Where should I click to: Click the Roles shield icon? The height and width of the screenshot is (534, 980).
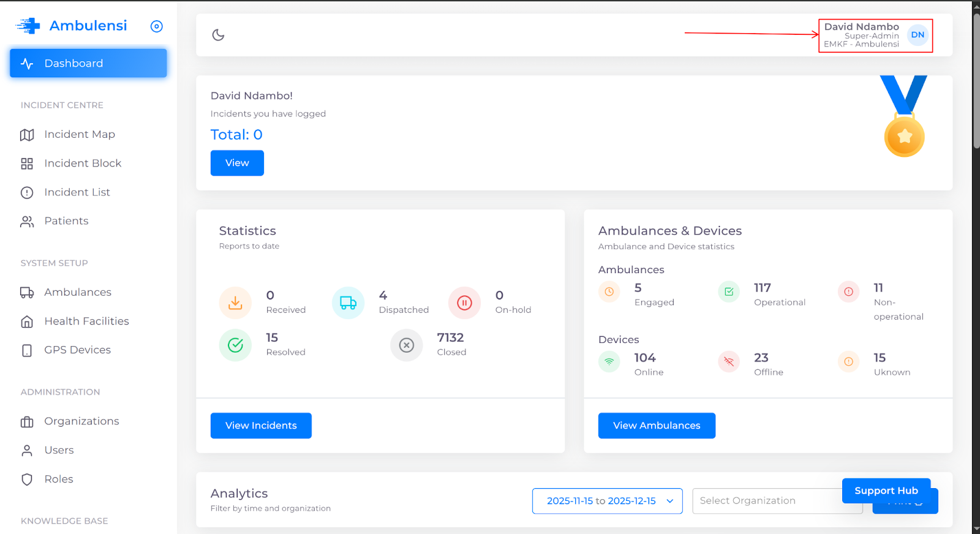(27, 479)
